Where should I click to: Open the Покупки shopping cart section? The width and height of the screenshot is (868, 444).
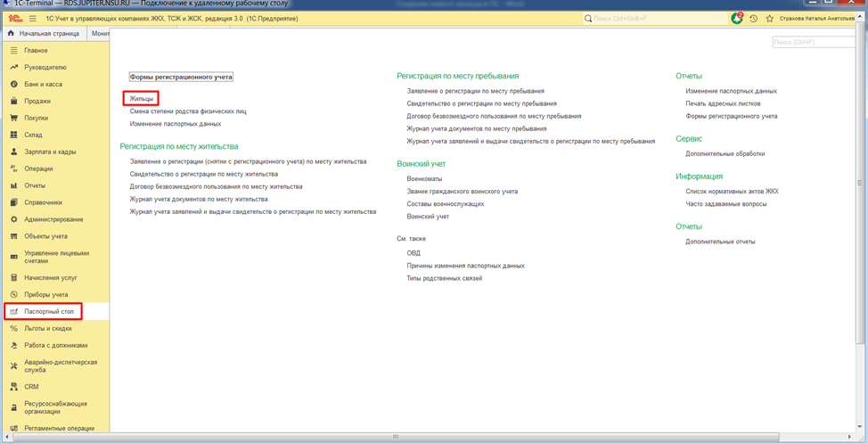[x=36, y=118]
